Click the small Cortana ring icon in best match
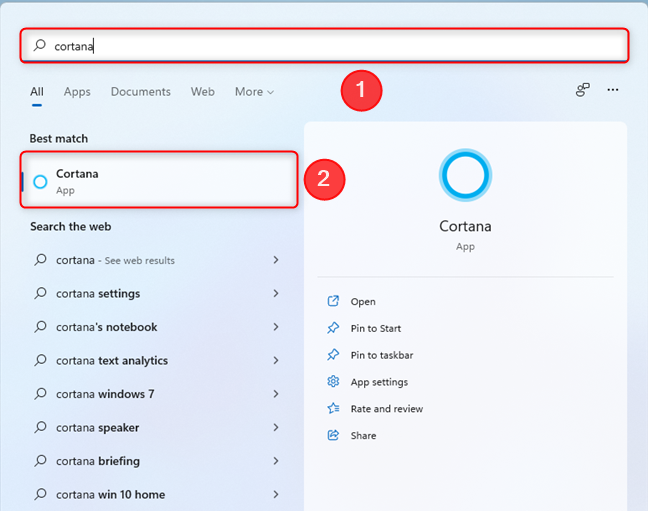The width and height of the screenshot is (648, 511). pyautogui.click(x=40, y=181)
